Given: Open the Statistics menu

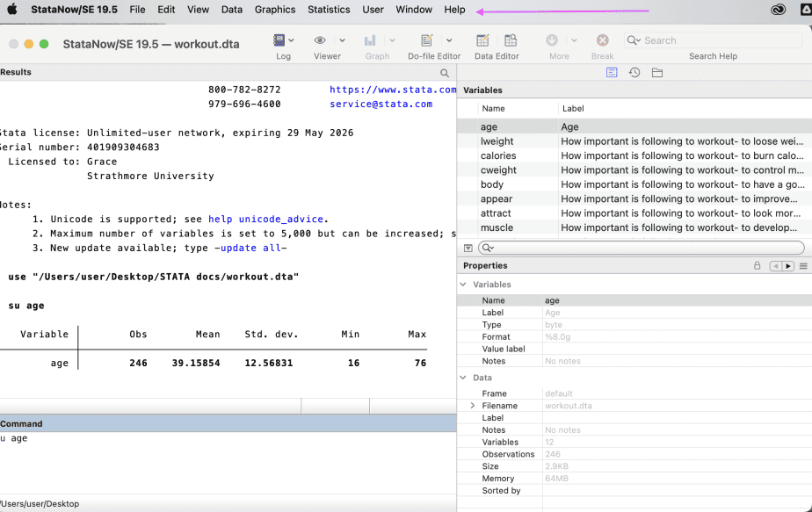Looking at the screenshot, I should tap(329, 10).
